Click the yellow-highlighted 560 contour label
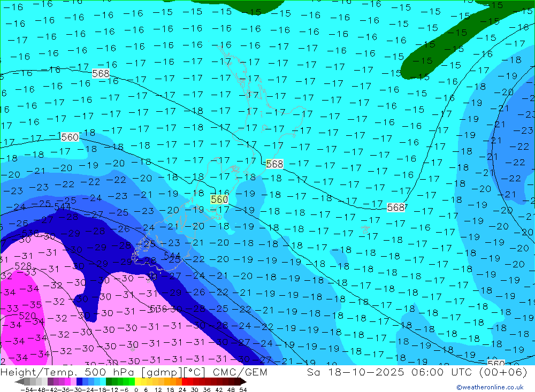Viewport: 535px width, 392px height. [x=219, y=199]
